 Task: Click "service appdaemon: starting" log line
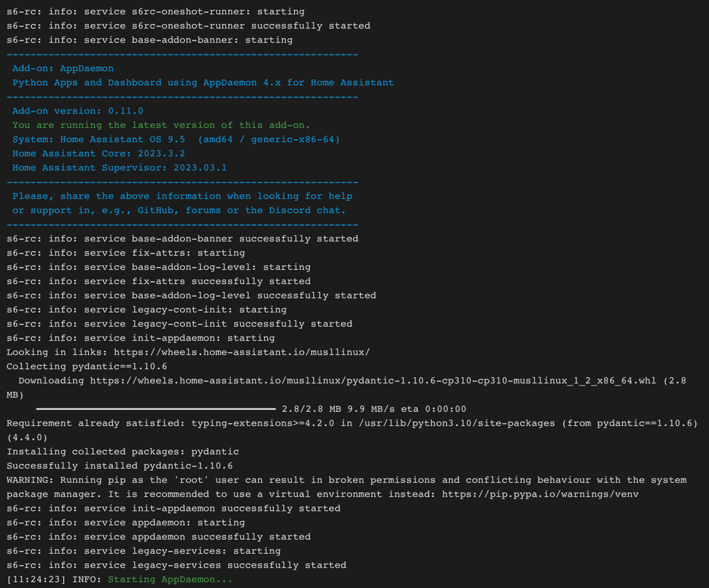126,523
